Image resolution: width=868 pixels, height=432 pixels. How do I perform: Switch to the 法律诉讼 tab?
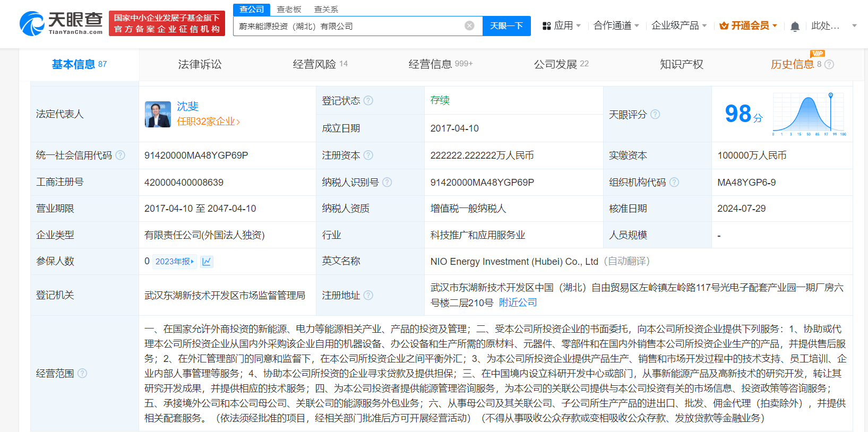200,64
